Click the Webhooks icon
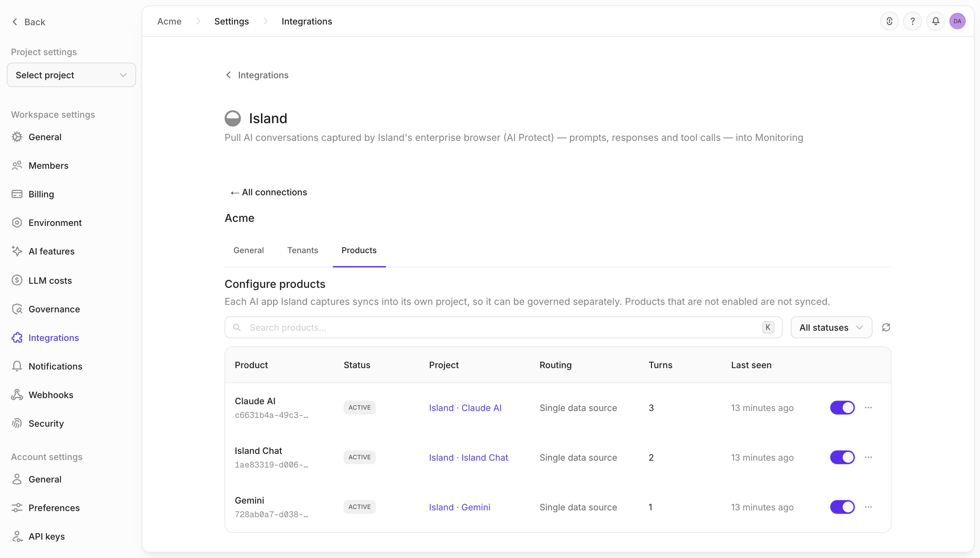 [17, 395]
